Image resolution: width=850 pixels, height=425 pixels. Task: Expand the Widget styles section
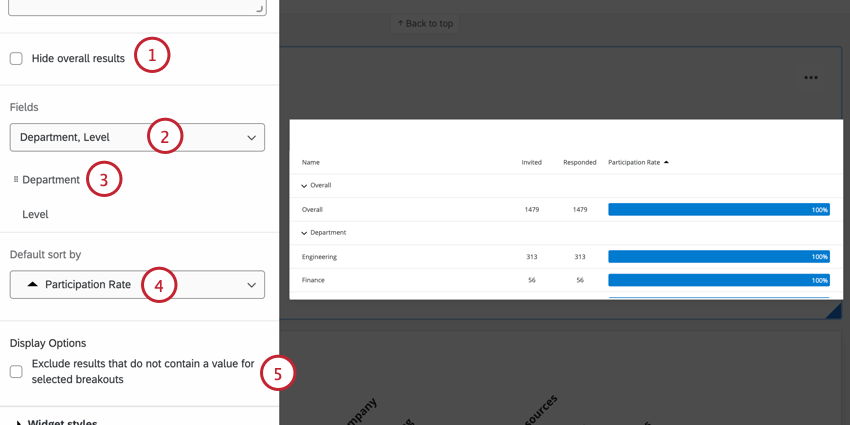(56, 421)
